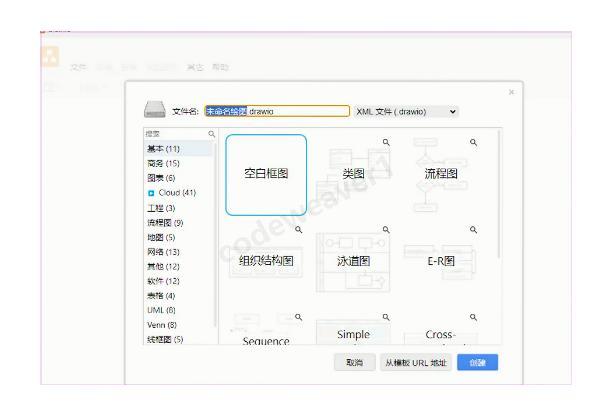Image resolution: width=613 pixels, height=416 pixels.
Task: Open the 帮助 menu in the background window
Action: coord(220,67)
